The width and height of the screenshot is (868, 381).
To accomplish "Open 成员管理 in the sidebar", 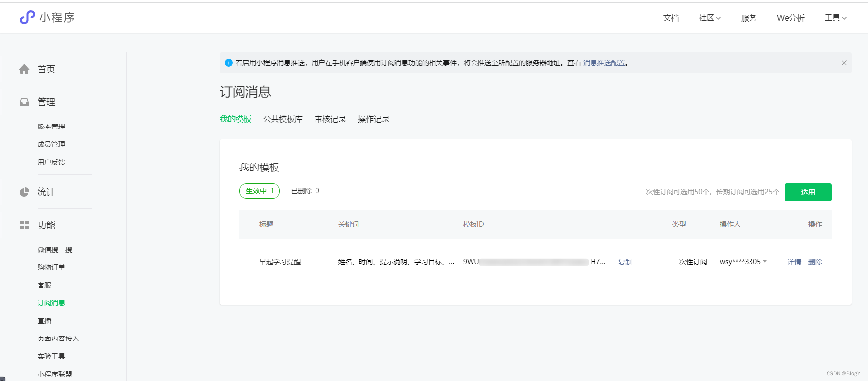I will 51,144.
